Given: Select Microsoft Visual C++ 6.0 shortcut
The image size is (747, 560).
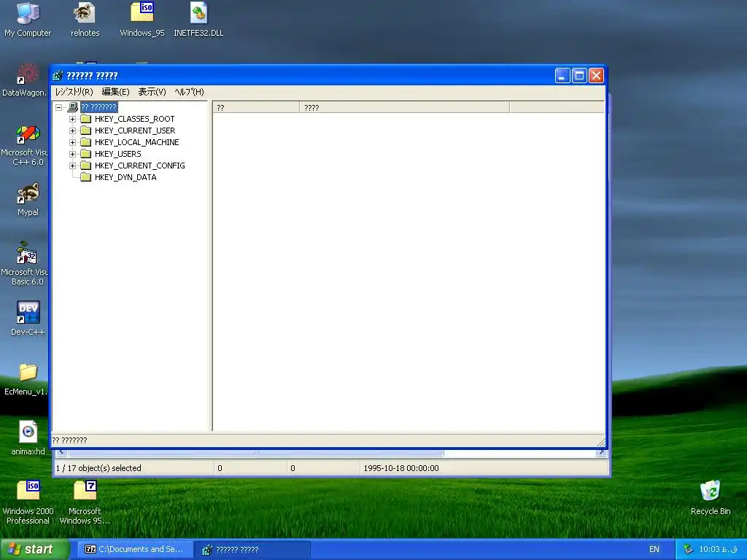Looking at the screenshot, I should [x=25, y=145].
